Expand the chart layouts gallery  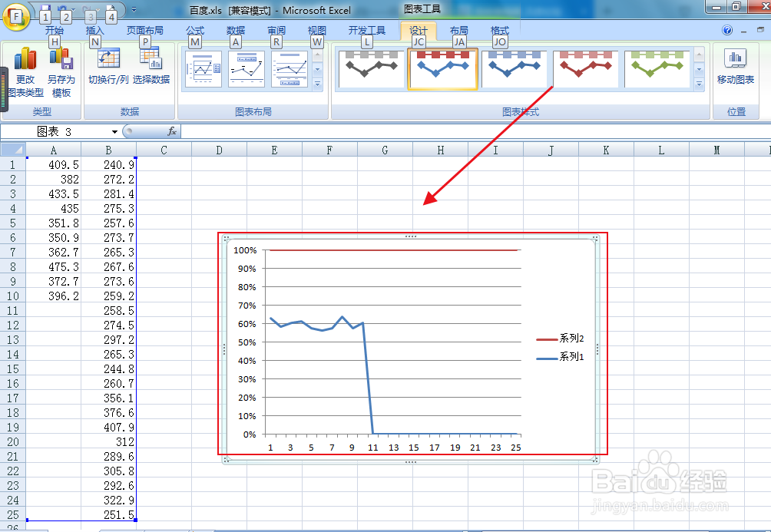[318, 84]
